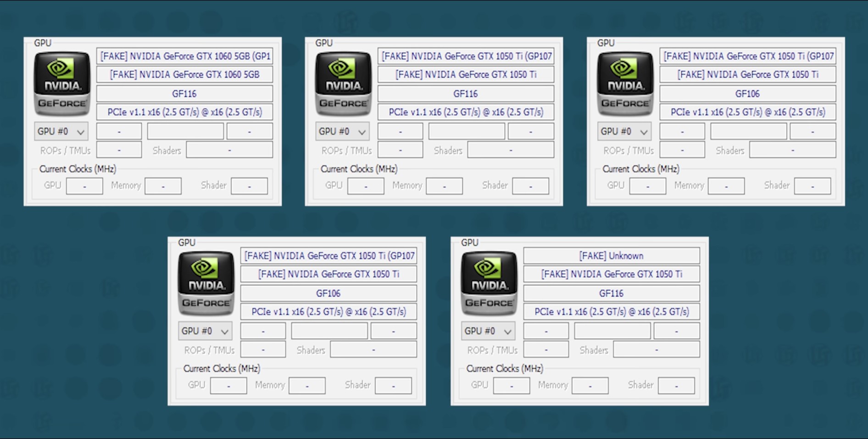Open the GPU #0 dropdown in the Unknown GPU panel
The image size is (868, 439).
click(488, 331)
